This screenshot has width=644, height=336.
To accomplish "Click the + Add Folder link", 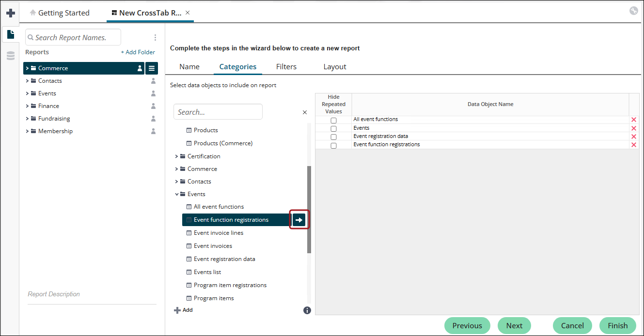I will click(x=138, y=52).
